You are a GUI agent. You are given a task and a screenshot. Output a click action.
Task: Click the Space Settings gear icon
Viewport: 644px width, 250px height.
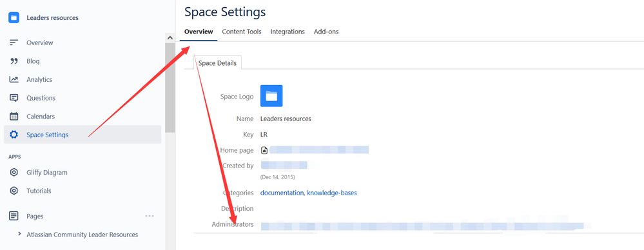point(14,135)
